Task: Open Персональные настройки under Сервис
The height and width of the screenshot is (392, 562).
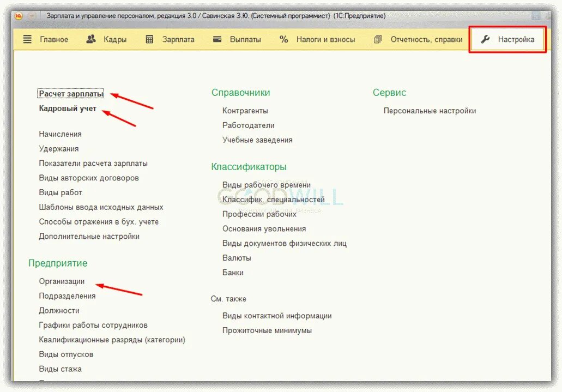Action: [x=430, y=111]
